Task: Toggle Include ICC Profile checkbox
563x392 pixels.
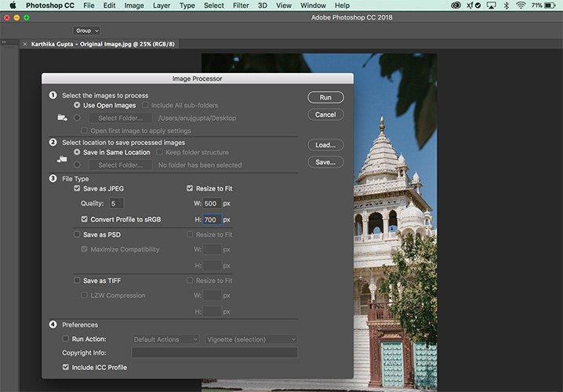Action: pos(67,367)
